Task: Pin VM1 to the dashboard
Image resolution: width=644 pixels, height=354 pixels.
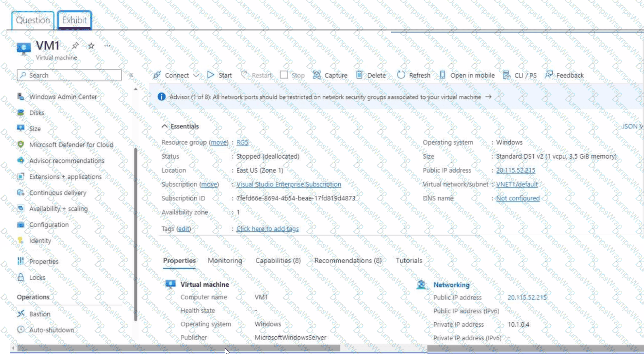Action: [75, 46]
